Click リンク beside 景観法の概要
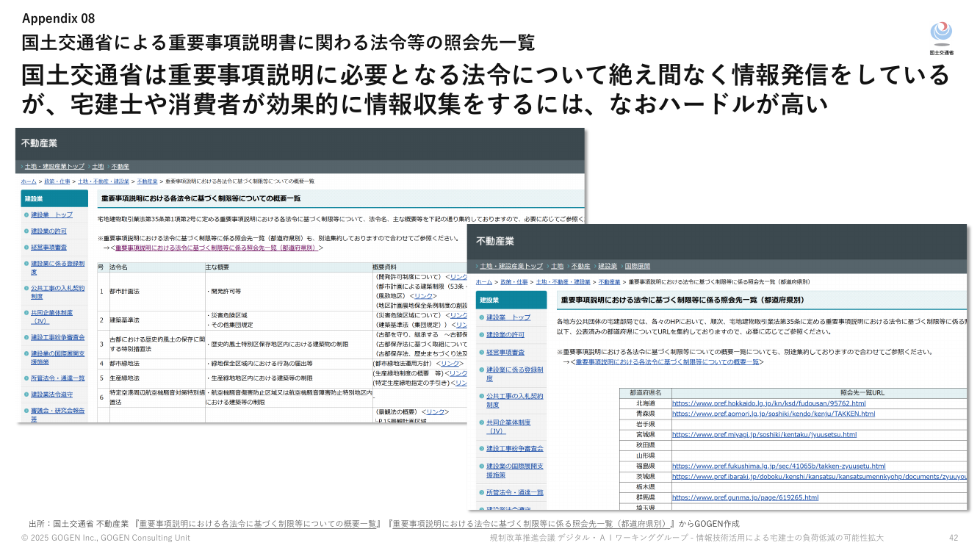The width and height of the screenshot is (980, 551). point(436,411)
